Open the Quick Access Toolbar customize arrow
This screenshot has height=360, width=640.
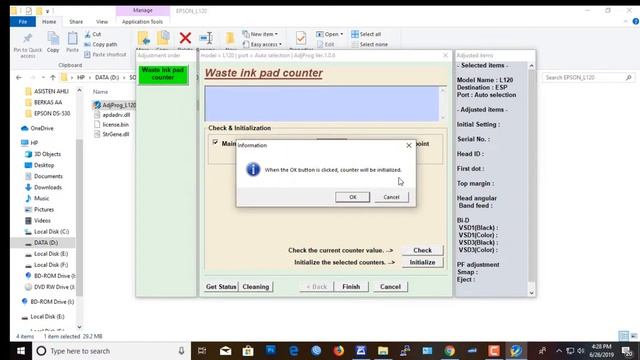[x=47, y=11]
